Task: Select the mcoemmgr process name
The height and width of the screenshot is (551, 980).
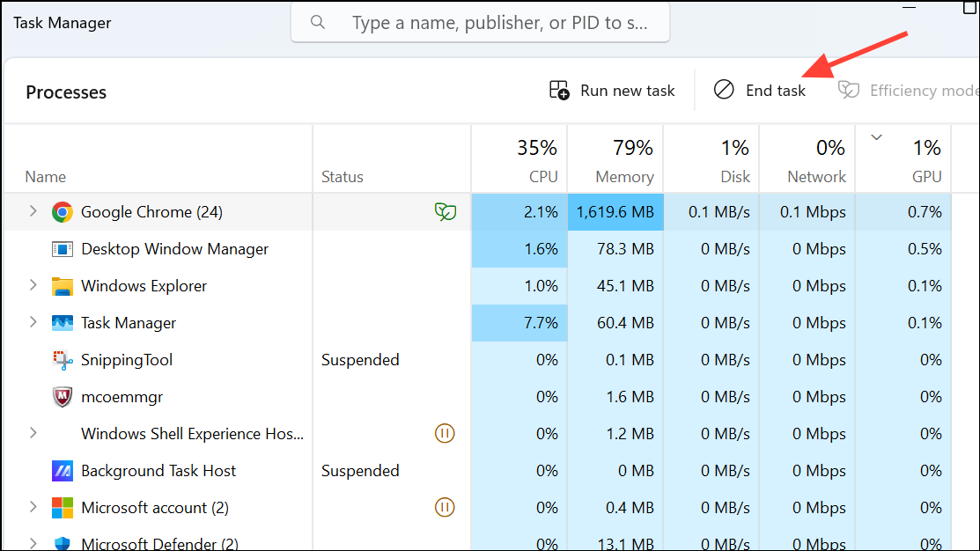Action: click(x=122, y=397)
